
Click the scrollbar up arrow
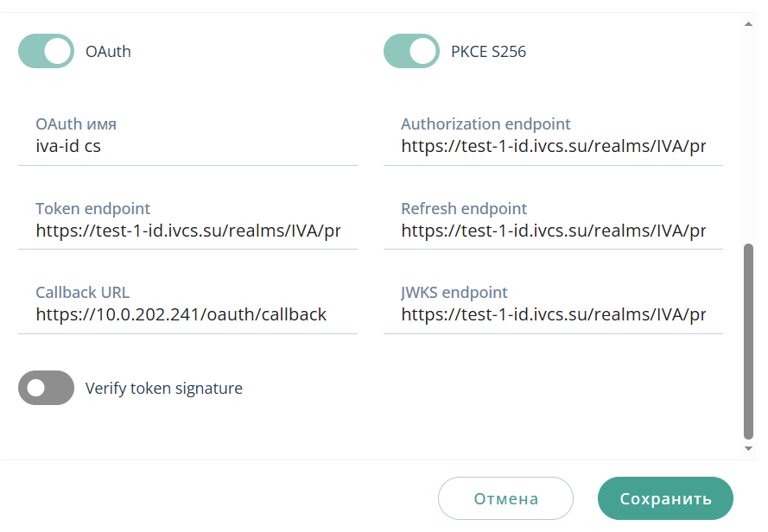[751, 26]
